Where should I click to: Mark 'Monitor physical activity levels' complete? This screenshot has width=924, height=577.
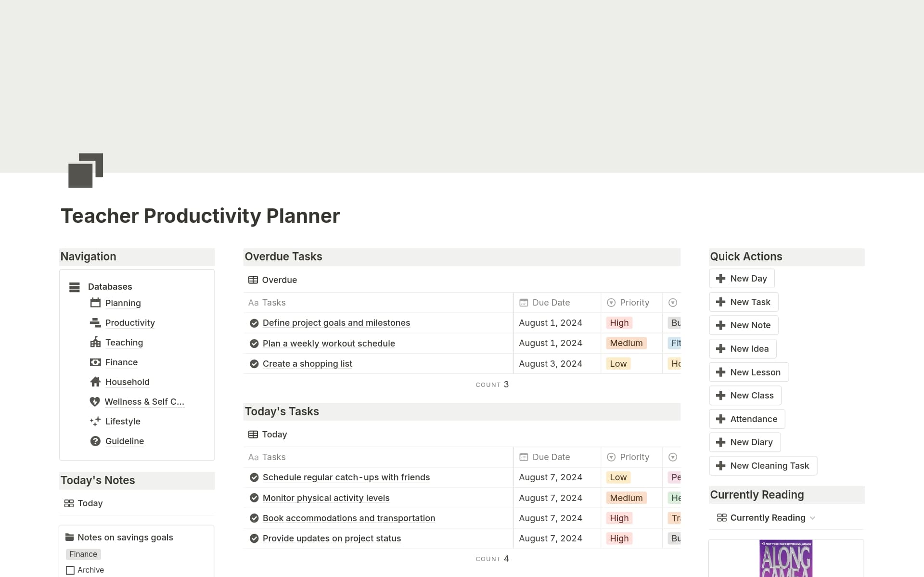[x=254, y=498]
